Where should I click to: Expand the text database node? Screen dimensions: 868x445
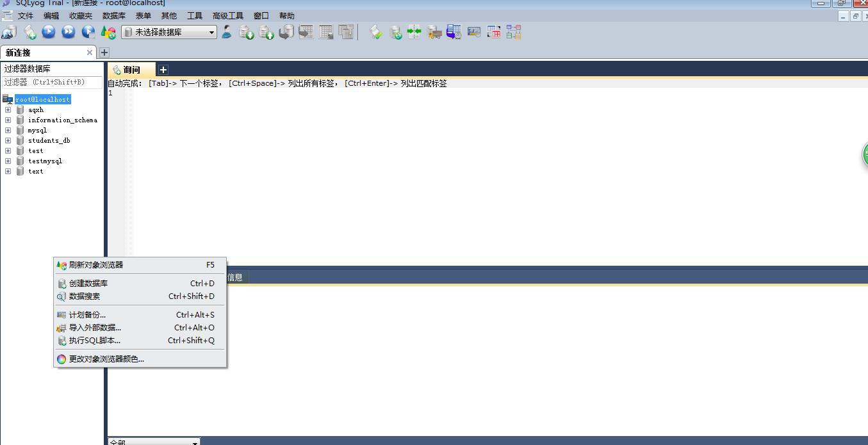pos(8,171)
